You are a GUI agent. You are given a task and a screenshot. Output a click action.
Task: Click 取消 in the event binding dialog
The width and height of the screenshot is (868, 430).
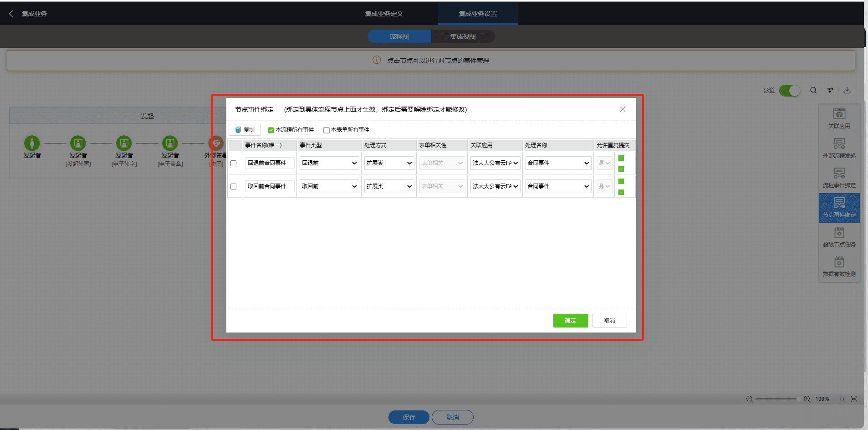(x=609, y=321)
